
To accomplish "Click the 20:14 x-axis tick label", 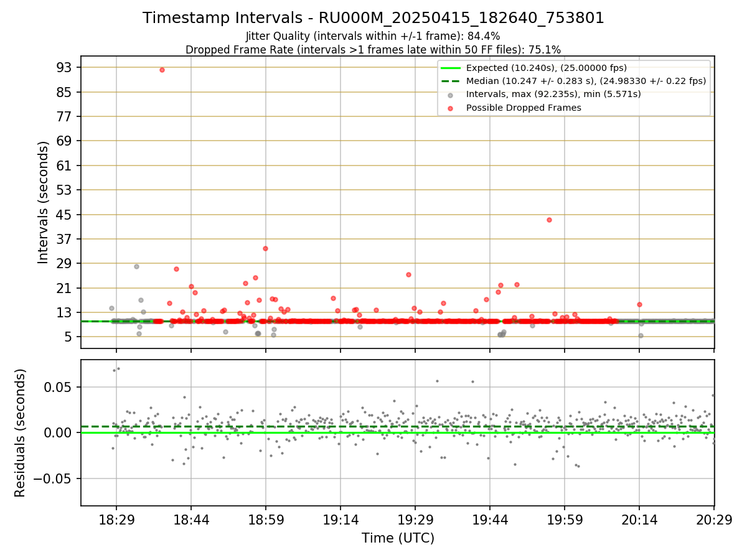I will tap(639, 520).
